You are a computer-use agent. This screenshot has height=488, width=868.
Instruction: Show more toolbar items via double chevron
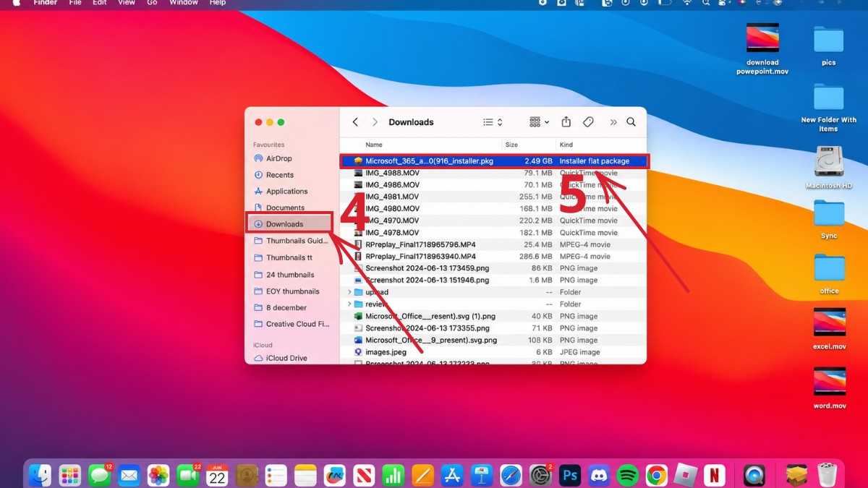[x=613, y=122]
